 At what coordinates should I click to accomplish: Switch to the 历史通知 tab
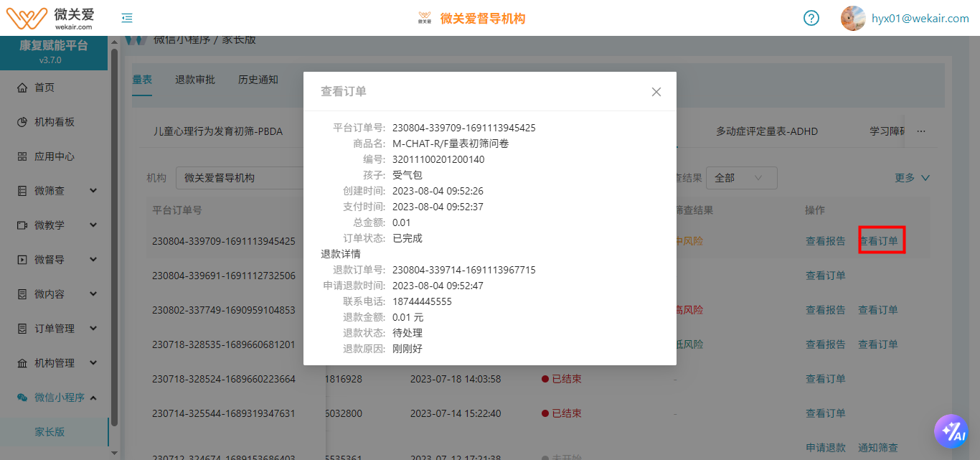click(258, 80)
